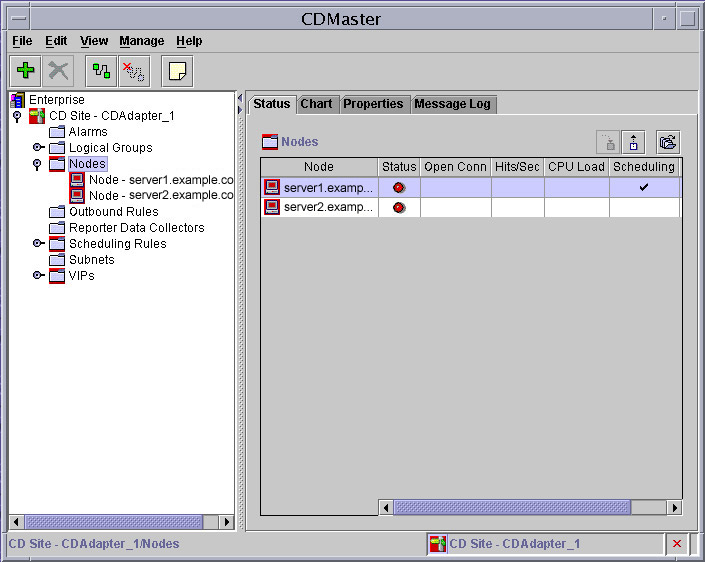Click tree pane scrollbar left arrow
The width and height of the screenshot is (705, 562).
[x=16, y=522]
